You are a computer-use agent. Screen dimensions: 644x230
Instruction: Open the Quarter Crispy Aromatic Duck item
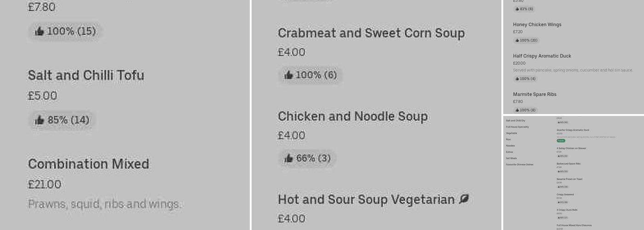point(573,130)
